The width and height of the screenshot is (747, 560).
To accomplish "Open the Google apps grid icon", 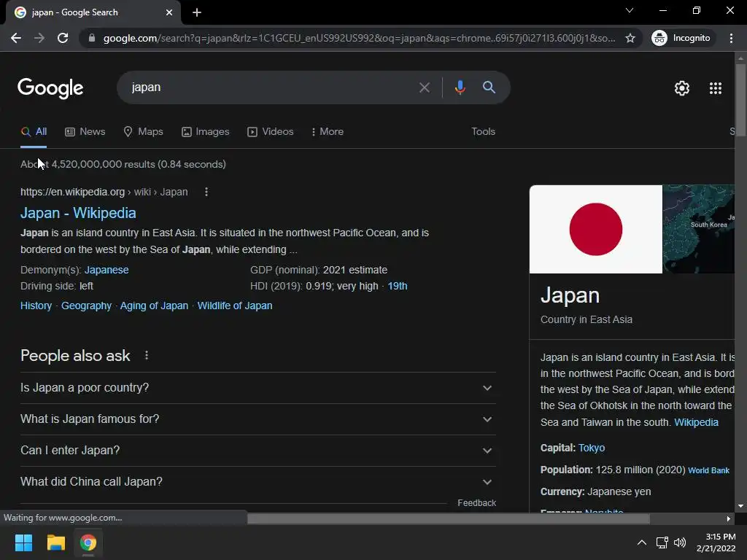I will [x=716, y=88].
